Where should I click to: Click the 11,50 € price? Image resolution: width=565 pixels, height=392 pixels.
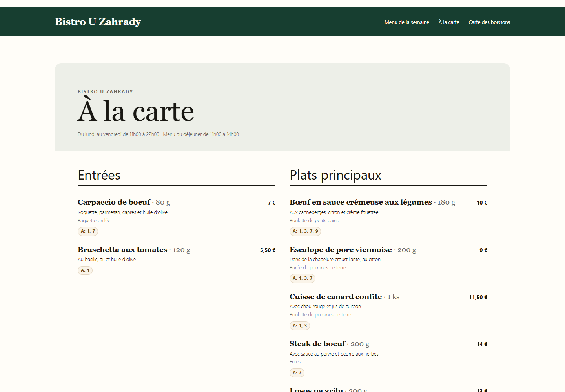[x=478, y=297]
